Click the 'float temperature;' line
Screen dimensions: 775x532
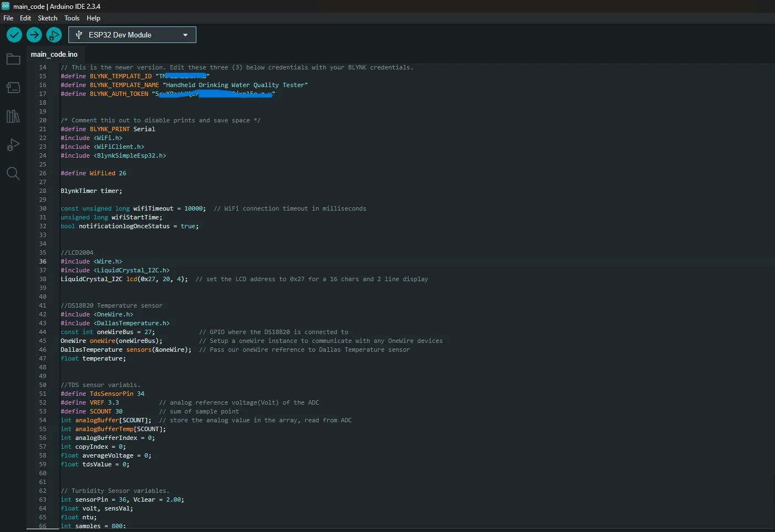coord(93,358)
